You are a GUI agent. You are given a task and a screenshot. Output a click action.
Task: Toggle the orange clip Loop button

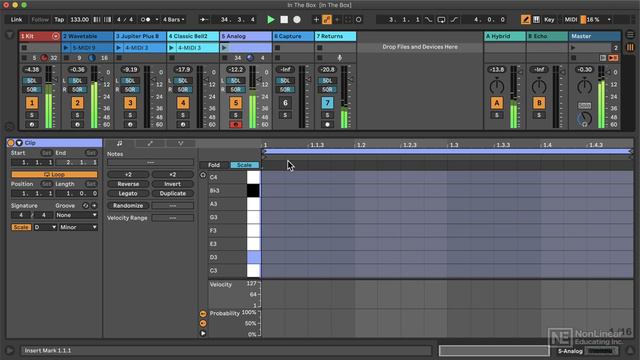[54, 174]
